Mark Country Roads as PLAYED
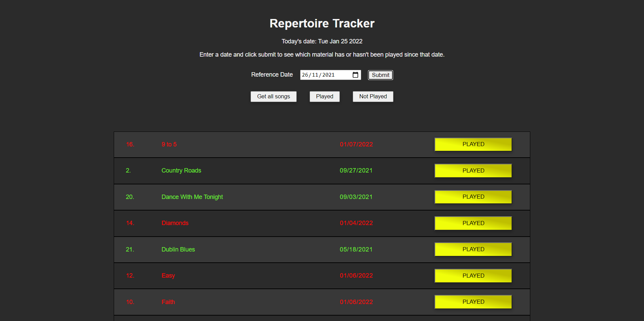 [x=473, y=170]
